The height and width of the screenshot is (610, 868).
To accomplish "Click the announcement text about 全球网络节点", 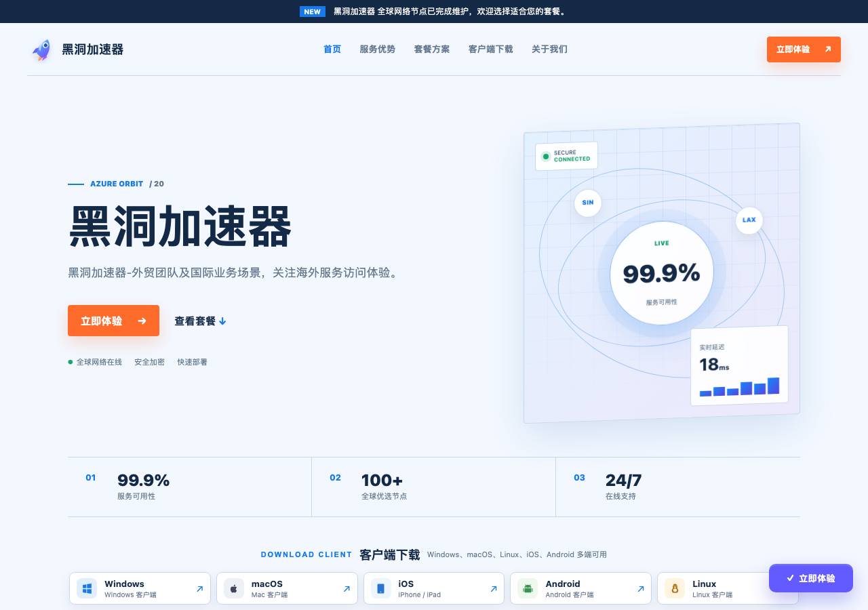I will pyautogui.click(x=450, y=12).
